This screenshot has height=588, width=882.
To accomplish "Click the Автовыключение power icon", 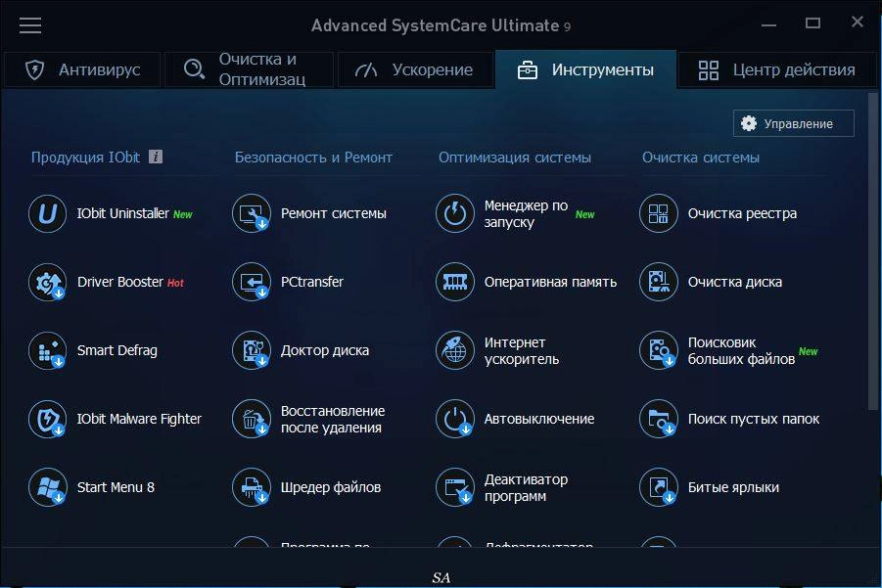I will (455, 419).
